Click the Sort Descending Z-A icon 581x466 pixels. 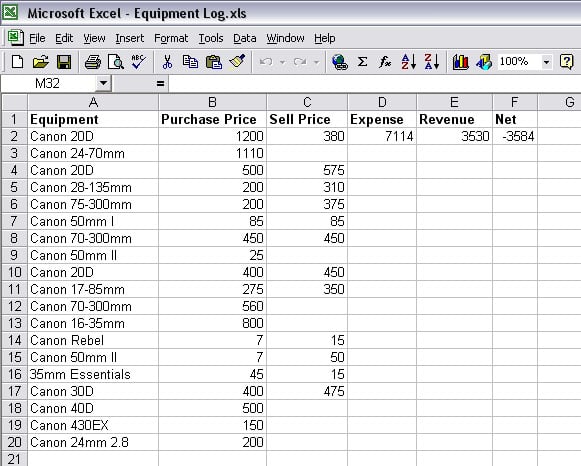point(432,61)
